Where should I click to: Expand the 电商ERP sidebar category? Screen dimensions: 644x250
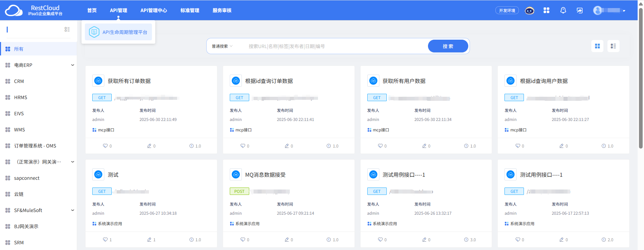pos(72,65)
